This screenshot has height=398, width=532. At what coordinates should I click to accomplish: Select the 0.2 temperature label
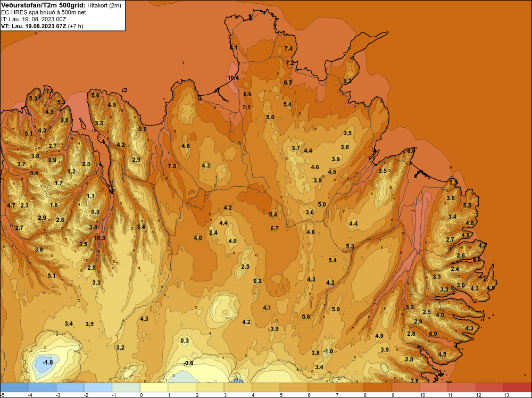pyautogui.click(x=257, y=281)
